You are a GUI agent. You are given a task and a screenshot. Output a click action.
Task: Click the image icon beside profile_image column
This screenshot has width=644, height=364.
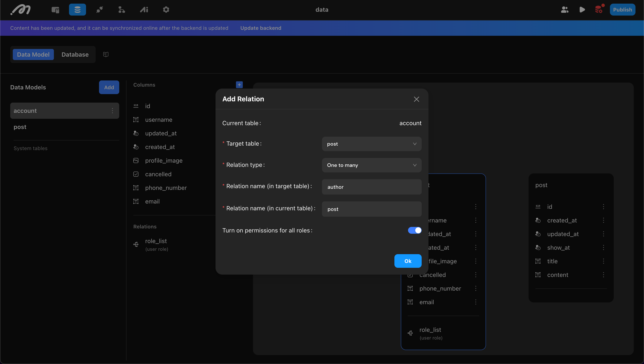coord(136,161)
